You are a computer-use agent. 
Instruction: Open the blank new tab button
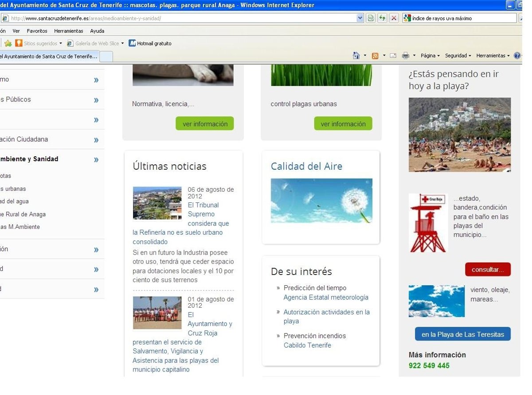(x=106, y=56)
